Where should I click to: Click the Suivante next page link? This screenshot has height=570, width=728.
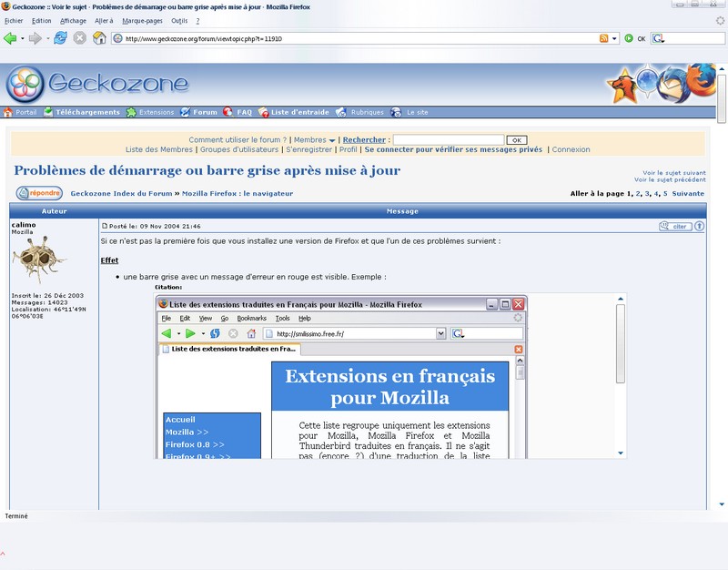(x=688, y=194)
